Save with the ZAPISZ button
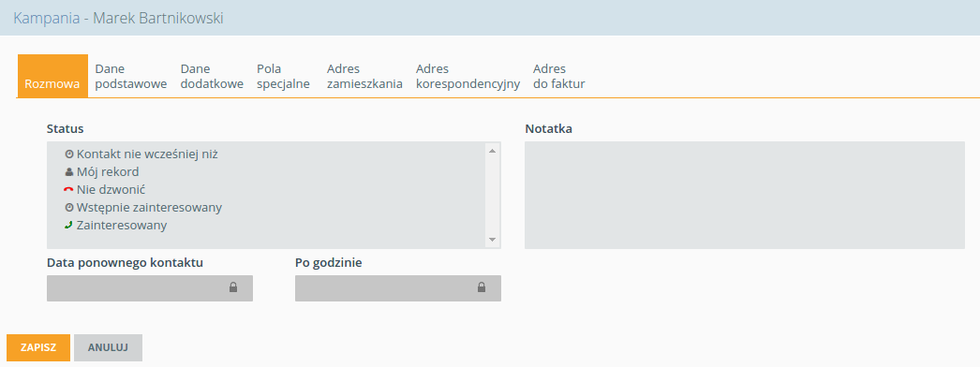This screenshot has width=980, height=367. coord(38,347)
